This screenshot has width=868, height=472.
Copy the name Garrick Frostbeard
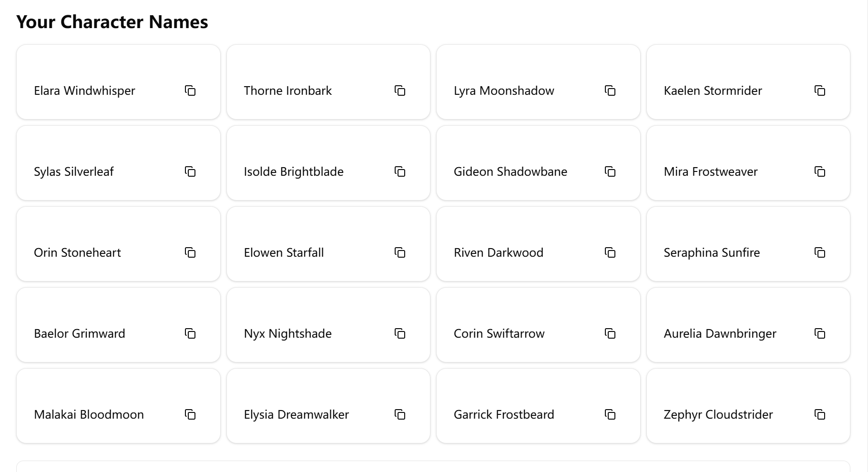pyautogui.click(x=610, y=414)
